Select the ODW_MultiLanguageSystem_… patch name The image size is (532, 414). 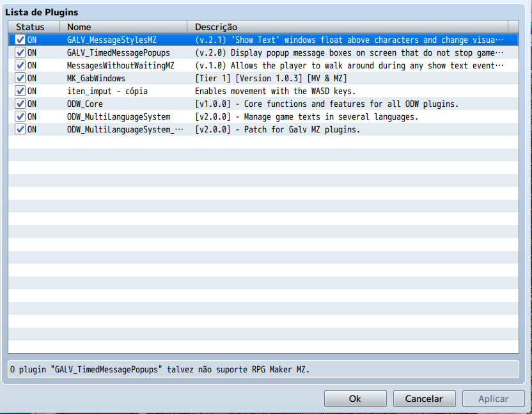point(125,130)
